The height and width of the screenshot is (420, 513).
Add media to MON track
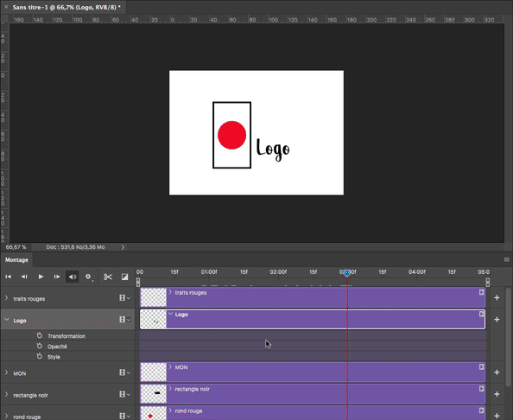pos(497,372)
